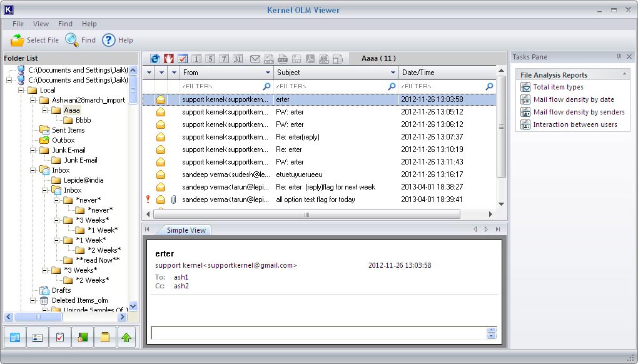Open Interaction between users report
This screenshot has width=638, height=364.
tap(575, 124)
